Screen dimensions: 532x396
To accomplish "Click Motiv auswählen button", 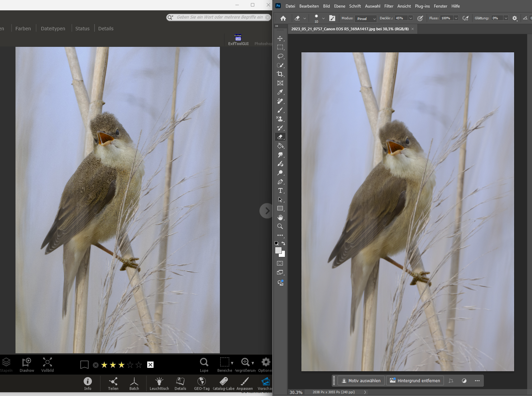I will [x=361, y=381].
